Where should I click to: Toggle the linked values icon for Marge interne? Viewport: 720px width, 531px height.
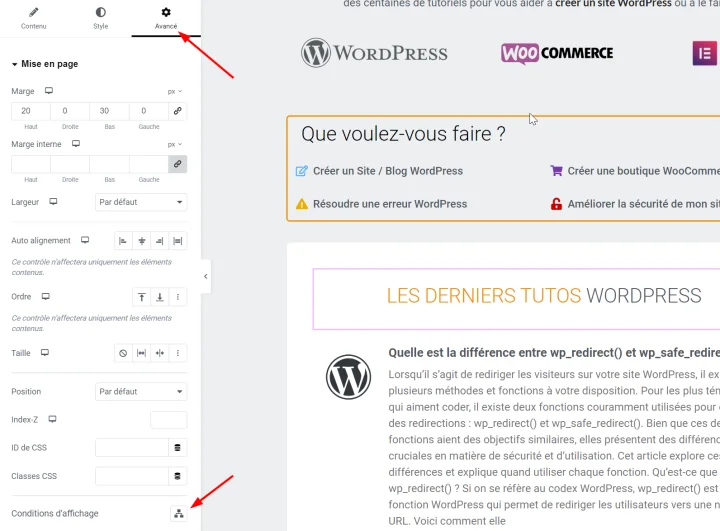coord(178,164)
